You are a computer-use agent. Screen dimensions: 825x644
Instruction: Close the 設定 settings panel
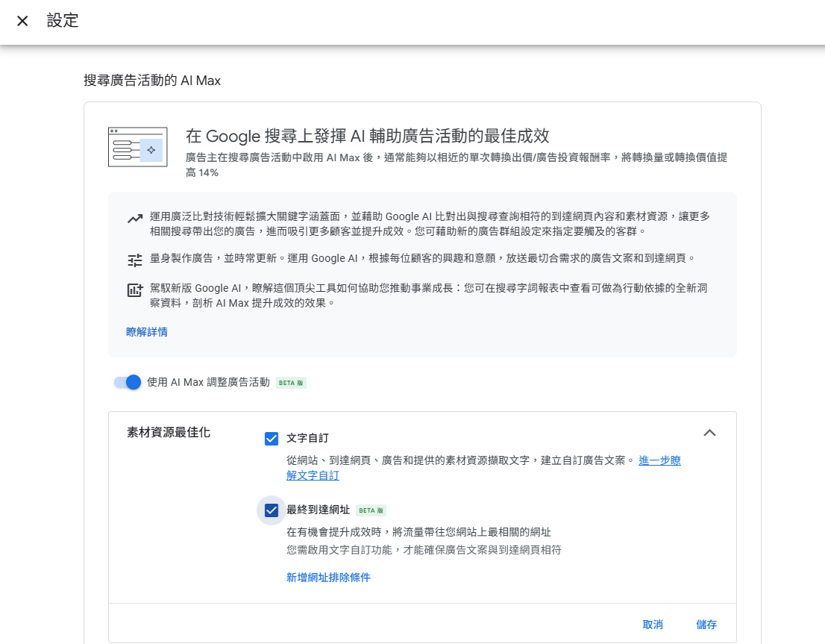(22, 21)
